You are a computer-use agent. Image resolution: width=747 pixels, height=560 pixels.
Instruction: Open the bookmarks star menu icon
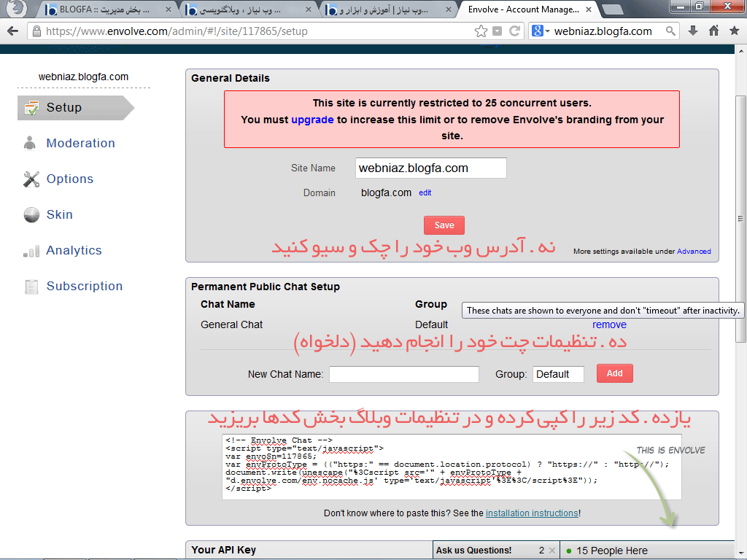tap(734, 31)
